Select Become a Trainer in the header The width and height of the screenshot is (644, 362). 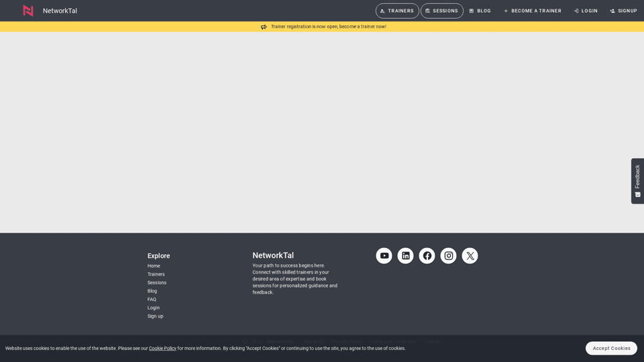[533, 11]
